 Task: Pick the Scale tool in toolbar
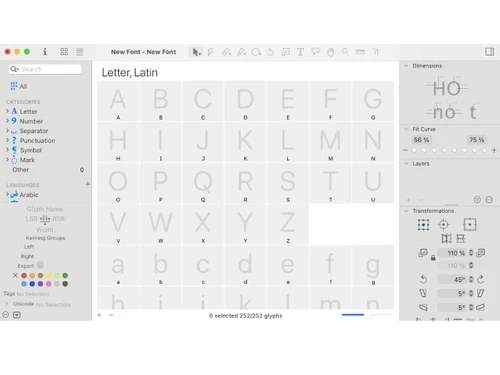coord(286,52)
